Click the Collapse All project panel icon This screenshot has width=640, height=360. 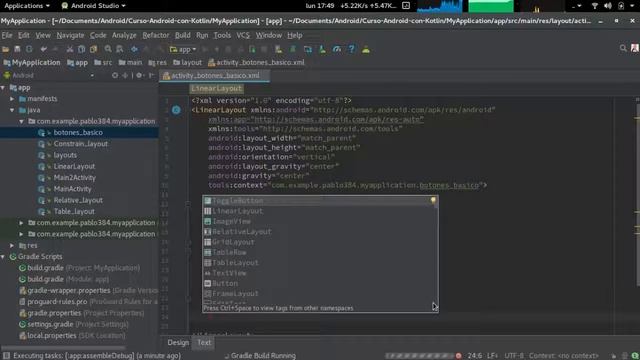click(125, 76)
